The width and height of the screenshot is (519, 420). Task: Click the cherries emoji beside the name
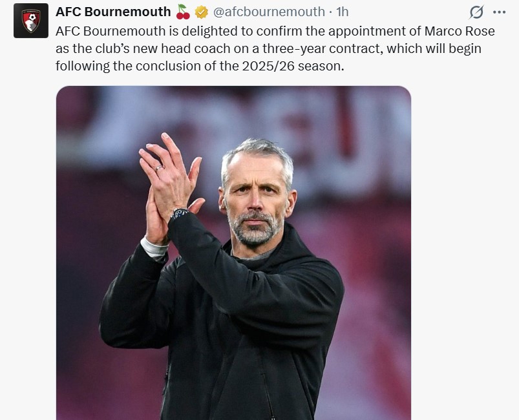pyautogui.click(x=183, y=12)
